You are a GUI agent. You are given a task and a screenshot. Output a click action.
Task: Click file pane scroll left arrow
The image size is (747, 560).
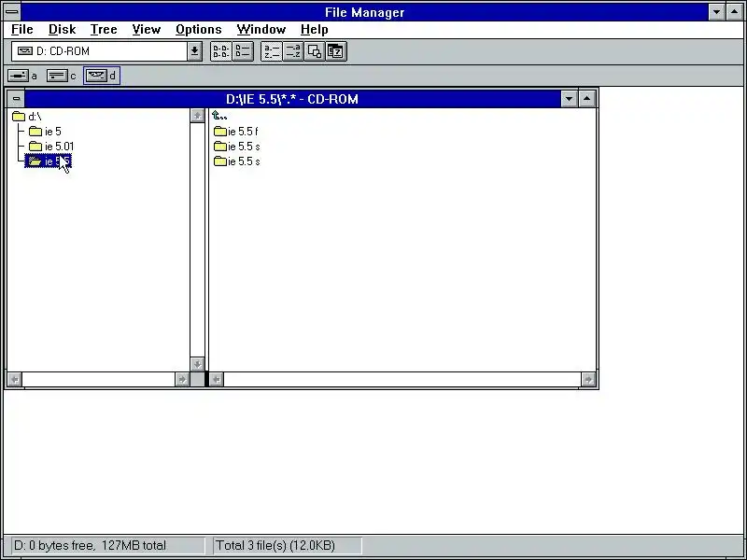pos(217,380)
